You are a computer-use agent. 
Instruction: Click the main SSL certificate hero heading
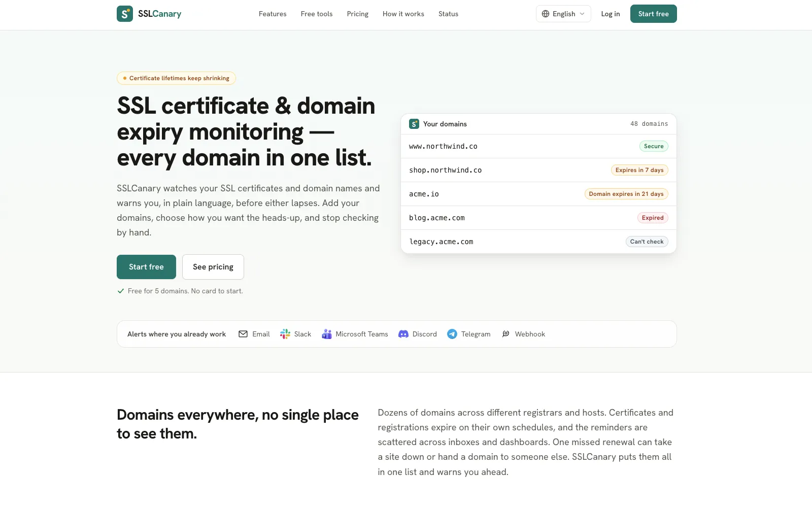point(246,132)
